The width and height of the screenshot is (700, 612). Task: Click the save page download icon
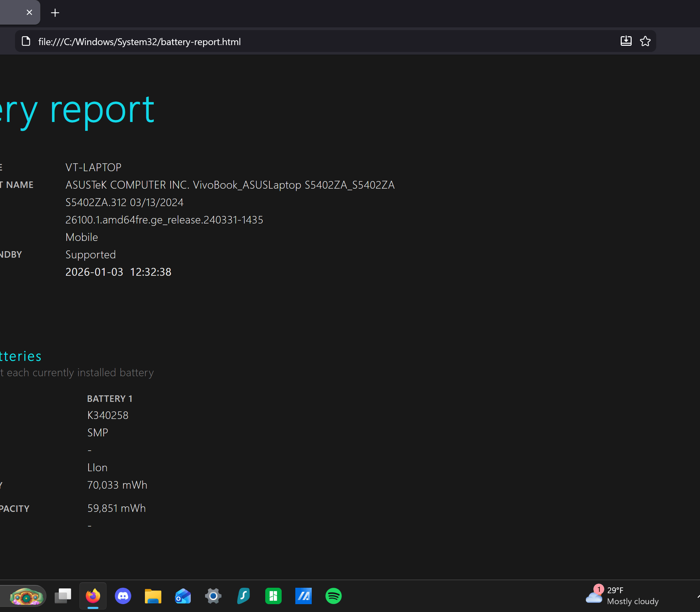(x=626, y=41)
